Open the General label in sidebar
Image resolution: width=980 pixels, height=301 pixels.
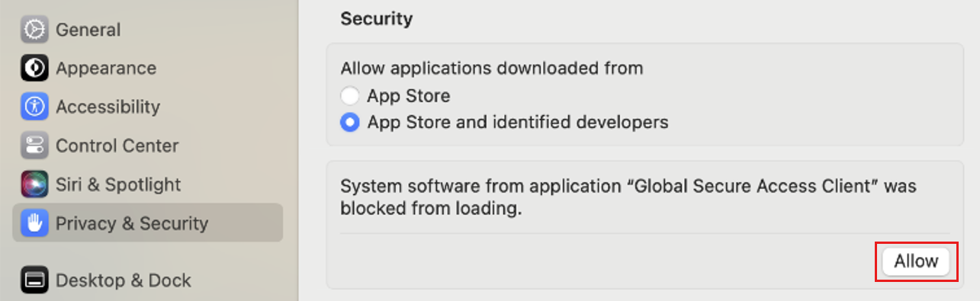88,30
